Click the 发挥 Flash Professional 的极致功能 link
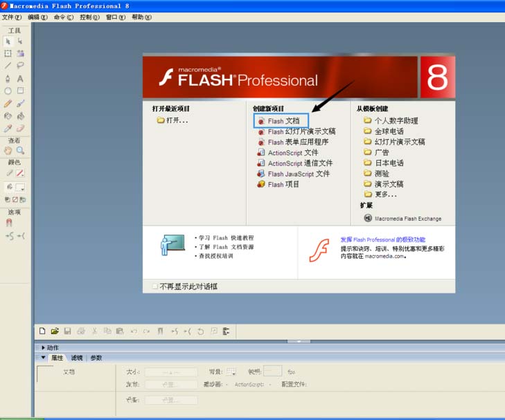 click(x=383, y=239)
